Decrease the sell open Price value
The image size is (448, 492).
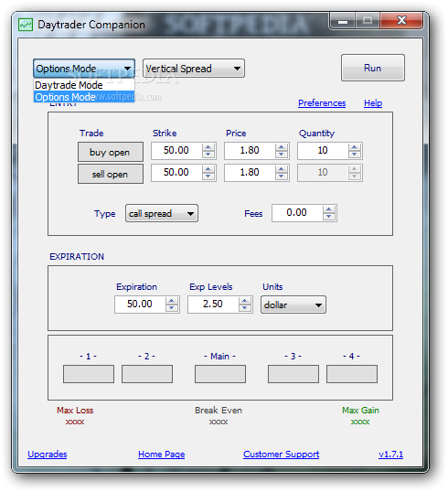(x=282, y=176)
